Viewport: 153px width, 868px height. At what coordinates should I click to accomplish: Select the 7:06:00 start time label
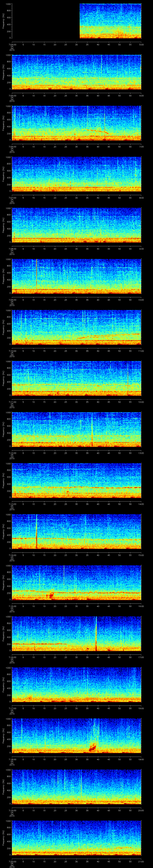12,147
